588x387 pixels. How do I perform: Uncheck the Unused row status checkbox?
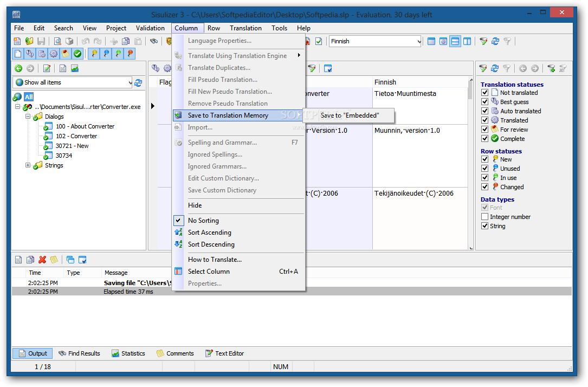point(484,169)
